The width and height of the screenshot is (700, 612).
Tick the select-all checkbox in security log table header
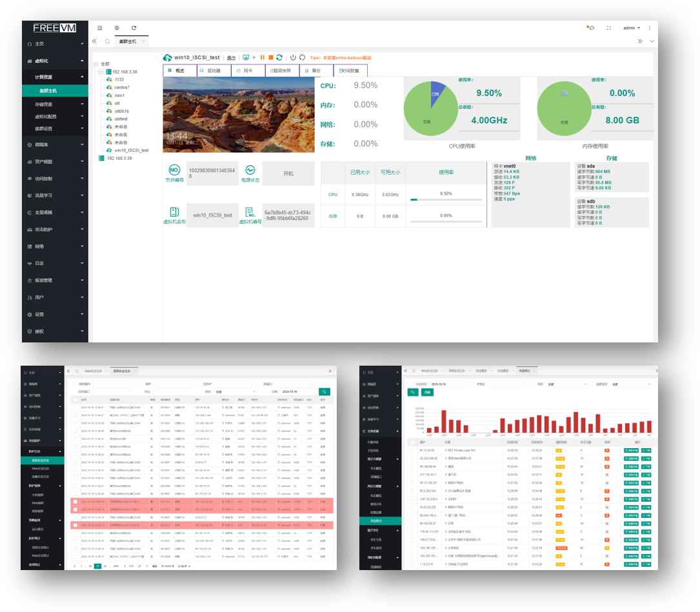click(75, 400)
